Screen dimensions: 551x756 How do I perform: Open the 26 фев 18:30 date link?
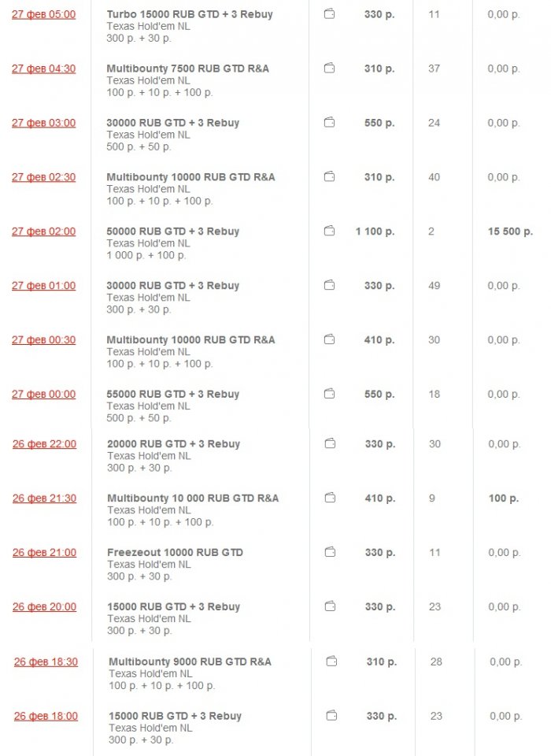[46, 661]
